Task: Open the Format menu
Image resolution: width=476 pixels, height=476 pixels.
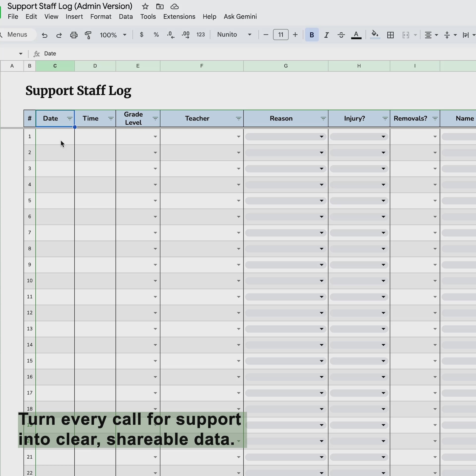Action: pos(101,17)
